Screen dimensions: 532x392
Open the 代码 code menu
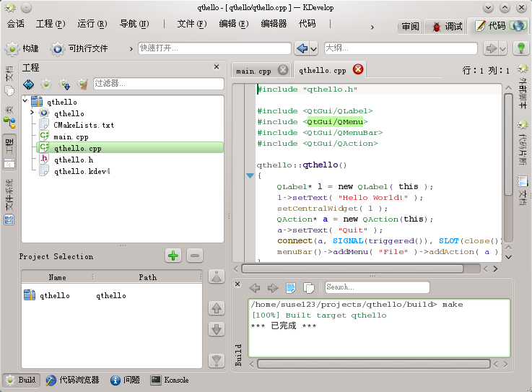(307, 24)
